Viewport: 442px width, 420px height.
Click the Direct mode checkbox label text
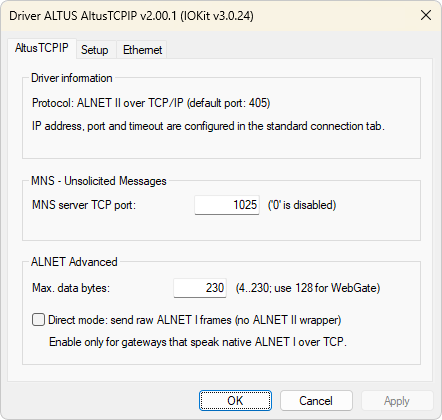(195, 320)
